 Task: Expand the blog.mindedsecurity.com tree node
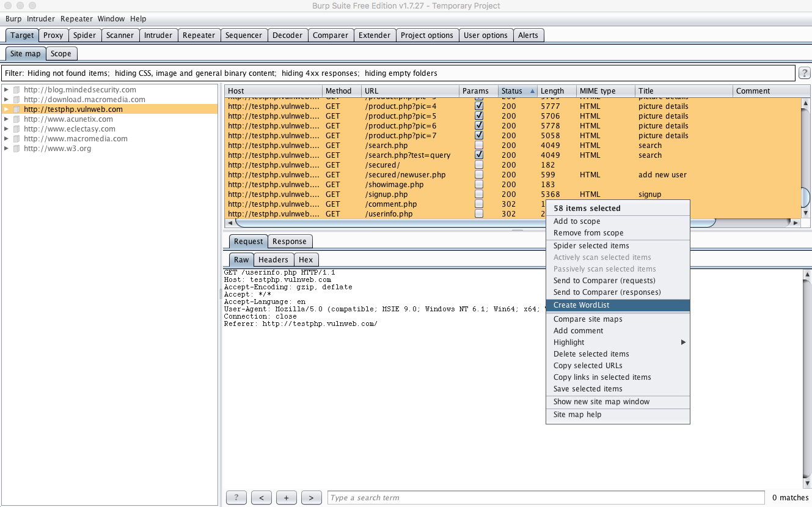coord(6,90)
